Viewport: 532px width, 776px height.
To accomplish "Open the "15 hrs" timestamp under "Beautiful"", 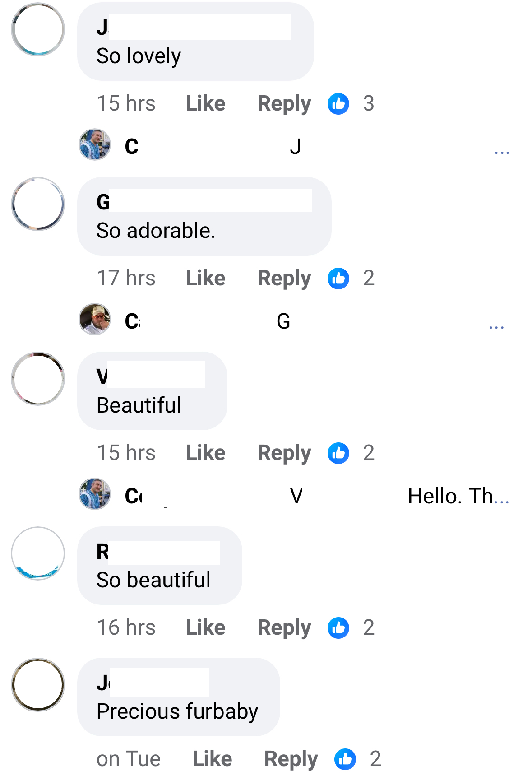I will point(126,453).
